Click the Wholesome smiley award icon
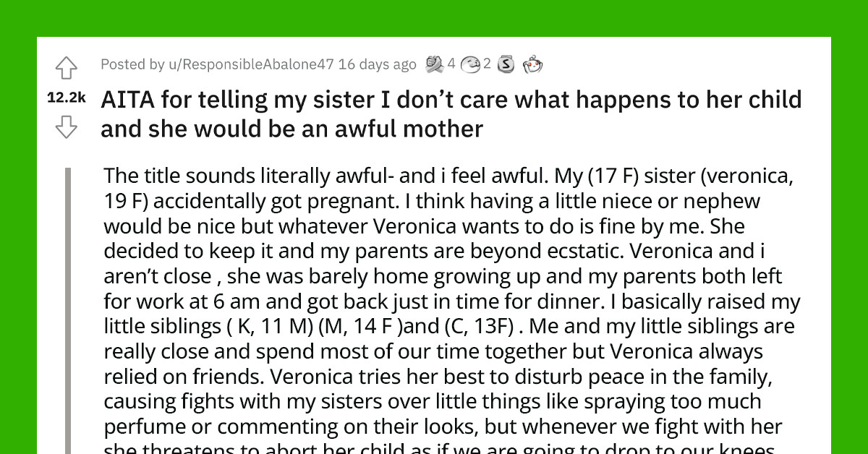Viewport: 868px width, 454px height. coord(471,64)
